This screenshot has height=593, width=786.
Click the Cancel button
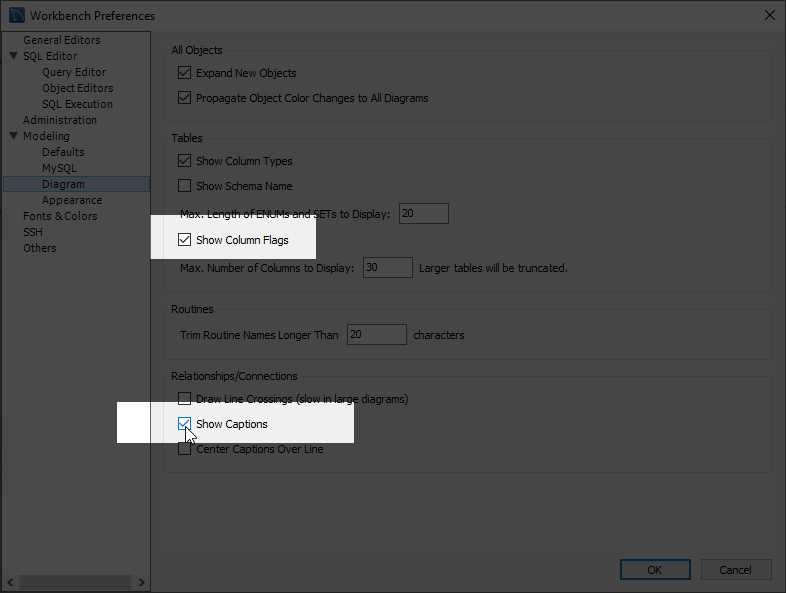pyautogui.click(x=735, y=569)
